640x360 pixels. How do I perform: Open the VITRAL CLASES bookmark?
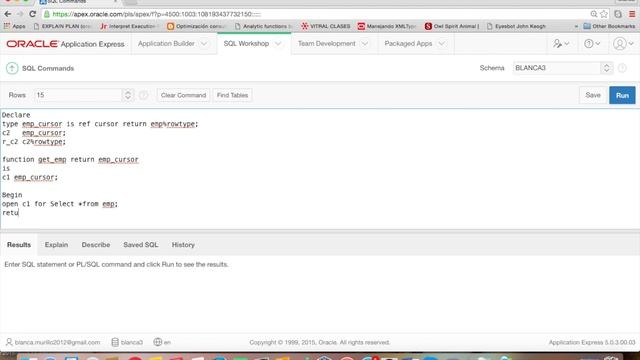(326, 26)
